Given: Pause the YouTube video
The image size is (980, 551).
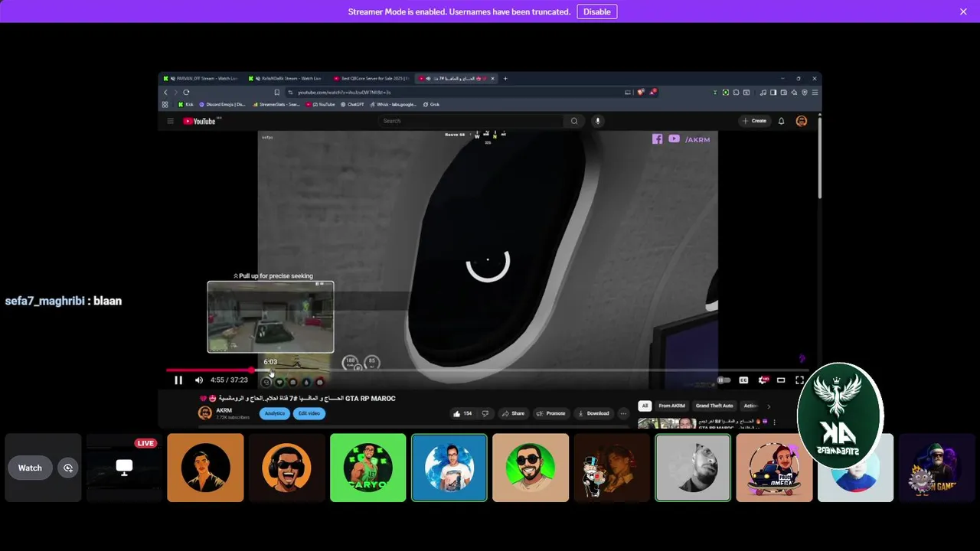Looking at the screenshot, I should point(178,380).
